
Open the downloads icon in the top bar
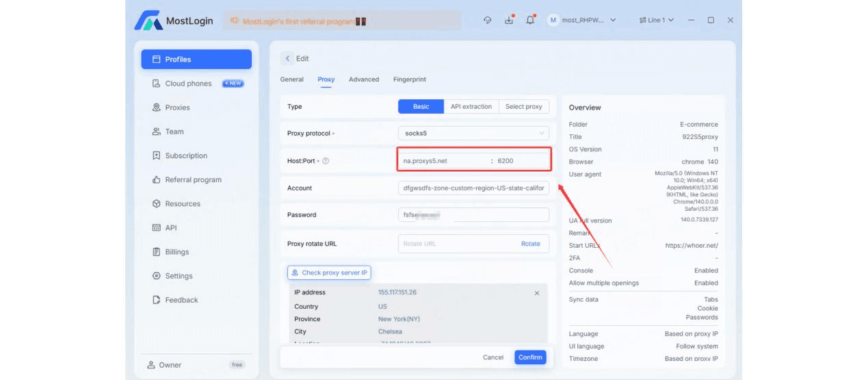point(509,21)
